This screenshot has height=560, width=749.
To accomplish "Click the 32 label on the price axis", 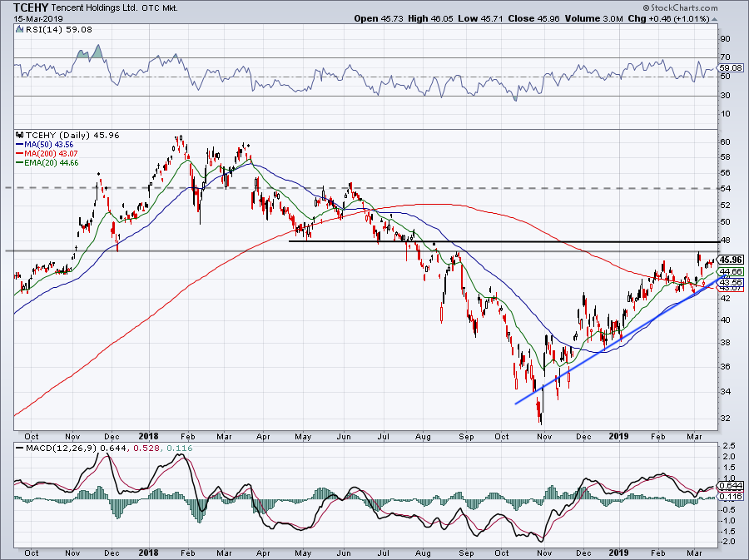I will [x=725, y=419].
